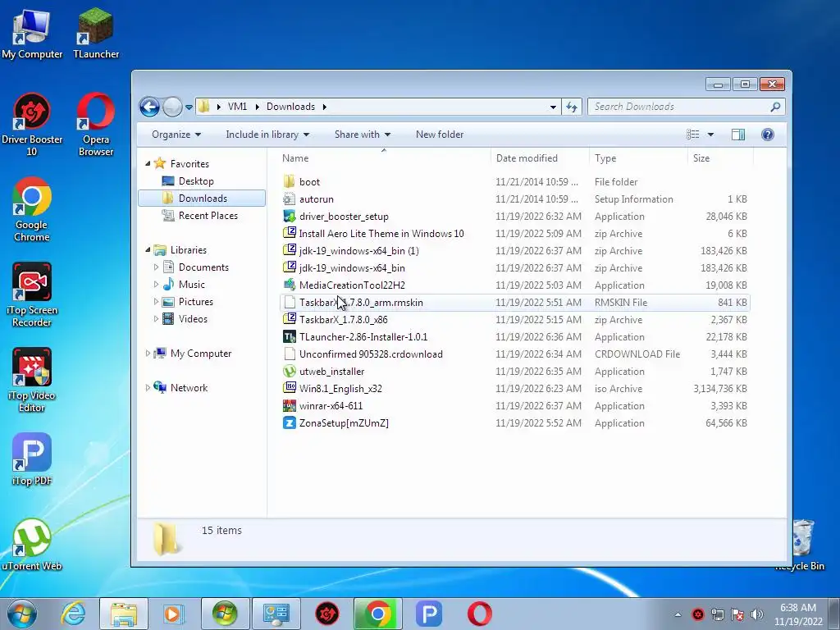Screen dimensions: 840x630
Task: Open recent pages dropdown next to Forward
Action: (x=189, y=107)
